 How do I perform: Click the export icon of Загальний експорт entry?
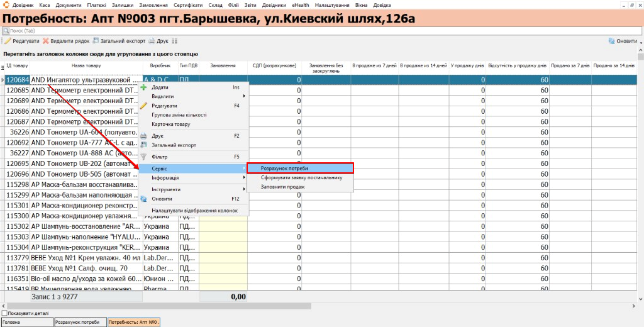[x=143, y=145]
